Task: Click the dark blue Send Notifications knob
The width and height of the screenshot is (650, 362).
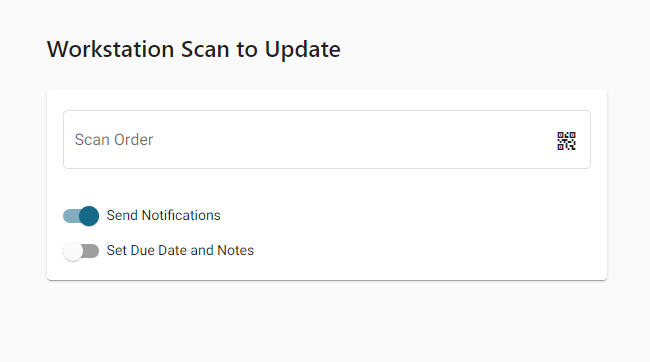Action: pos(89,216)
